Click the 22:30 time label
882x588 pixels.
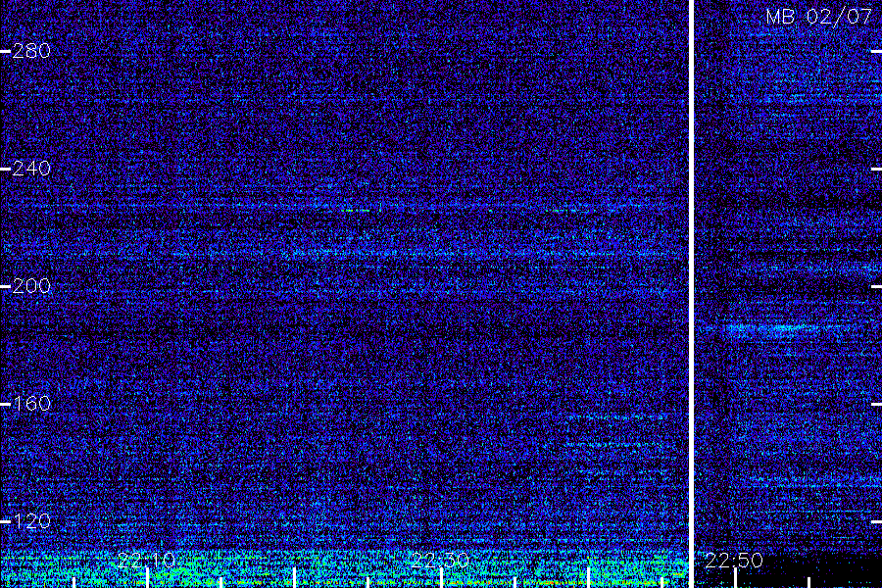click(440, 561)
